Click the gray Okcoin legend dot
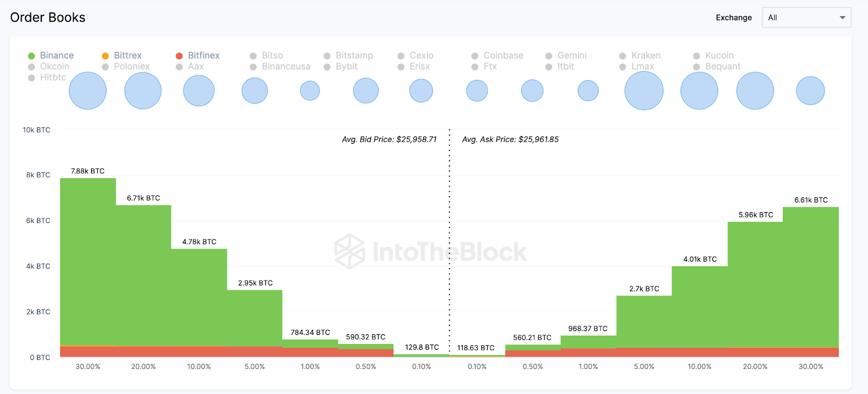 [x=31, y=67]
